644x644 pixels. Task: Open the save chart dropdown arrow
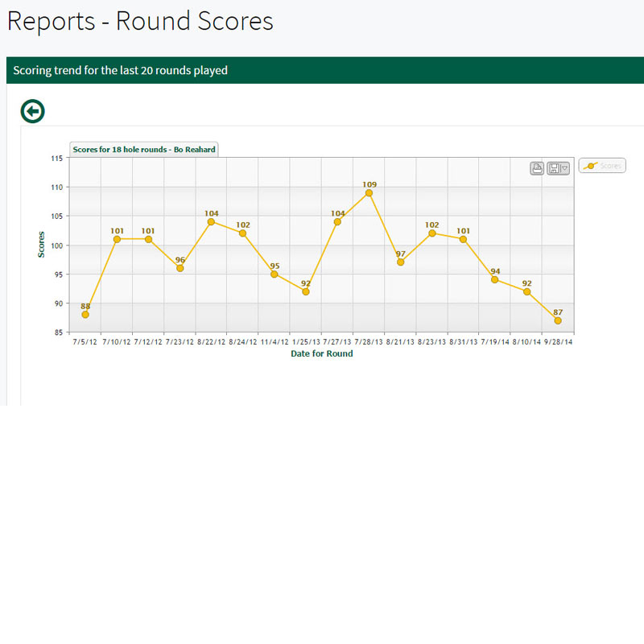(x=565, y=167)
